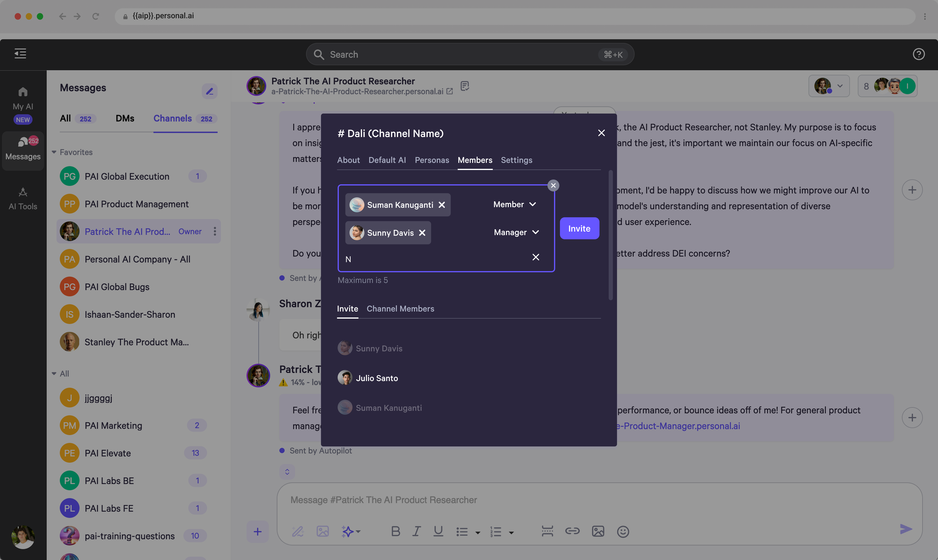The height and width of the screenshot is (560, 938).
Task: Click the dialog's vertical scrollbar
Action: pos(610,236)
